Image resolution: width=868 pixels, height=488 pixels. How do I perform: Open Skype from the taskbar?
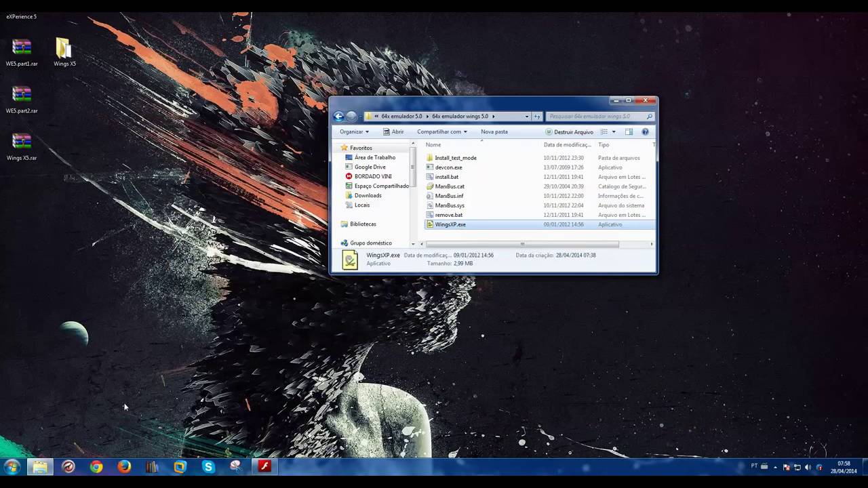tap(208, 467)
